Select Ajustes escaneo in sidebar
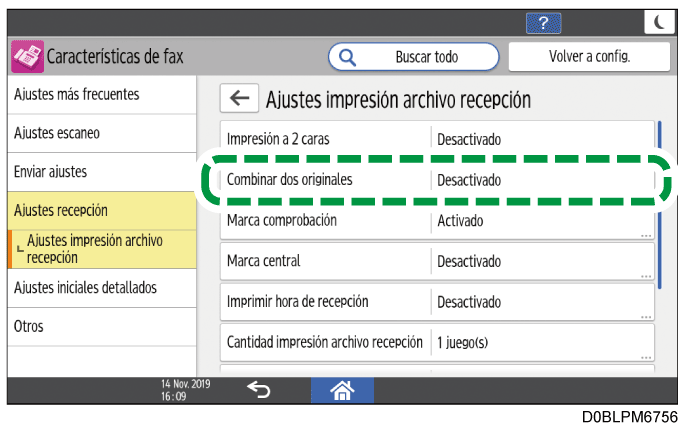The width and height of the screenshot is (683, 427). (102, 133)
